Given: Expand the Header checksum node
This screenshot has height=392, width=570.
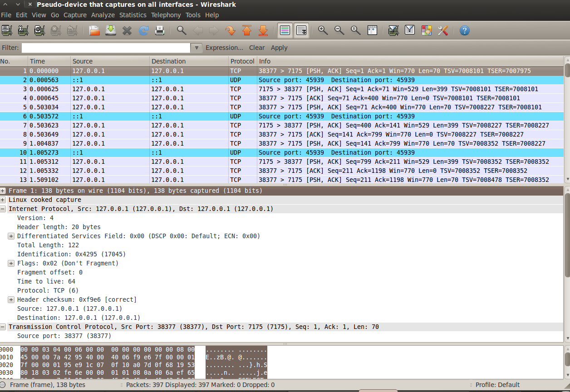Looking at the screenshot, I should pyautogui.click(x=11, y=300).
